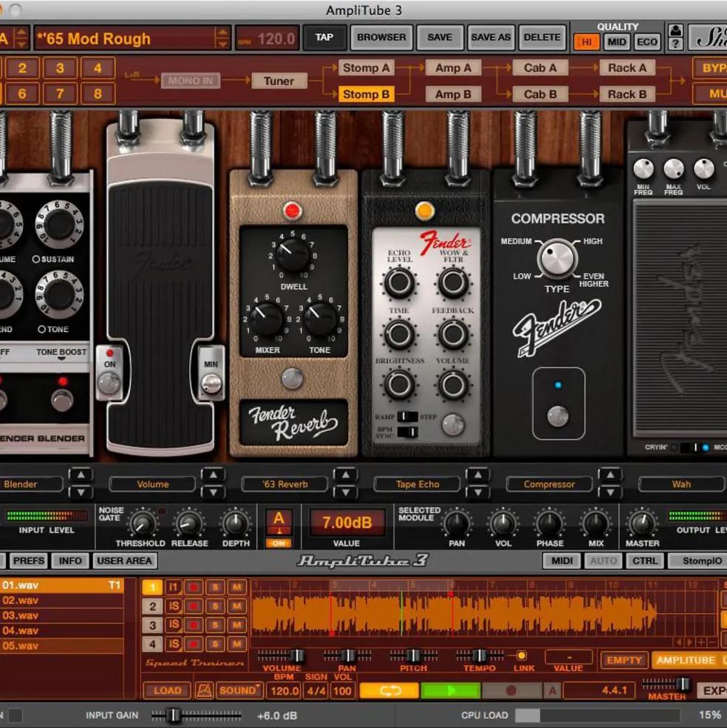Switch to Stomp A module
Image resolution: width=727 pixels, height=728 pixels.
366,68
